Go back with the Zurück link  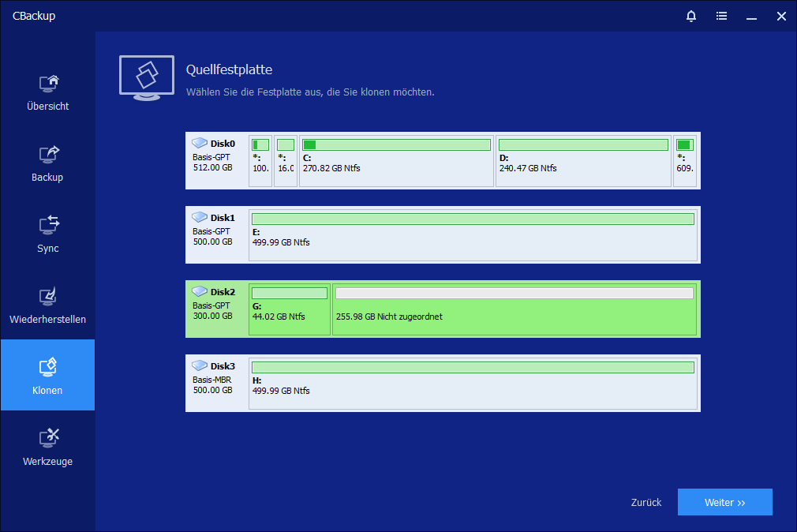pyautogui.click(x=645, y=502)
